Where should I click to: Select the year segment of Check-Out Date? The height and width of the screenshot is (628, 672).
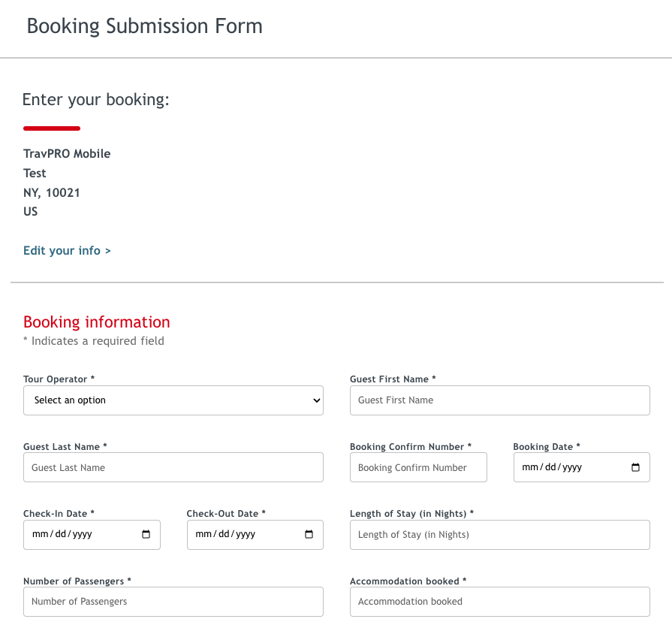[245, 535]
